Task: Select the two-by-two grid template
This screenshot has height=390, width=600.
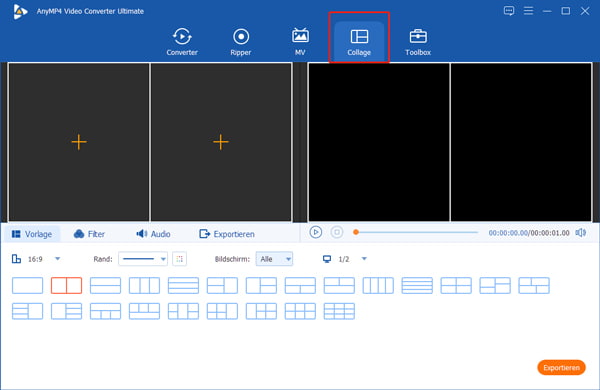Action: coord(456,286)
